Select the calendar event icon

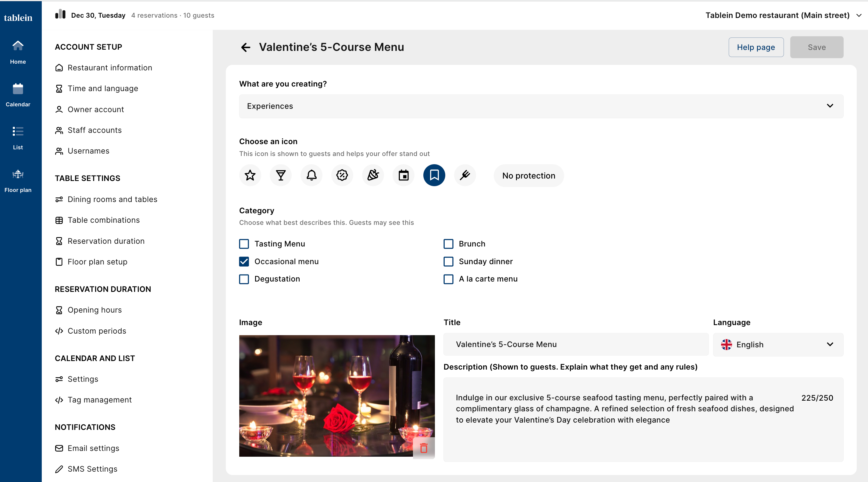pos(403,175)
